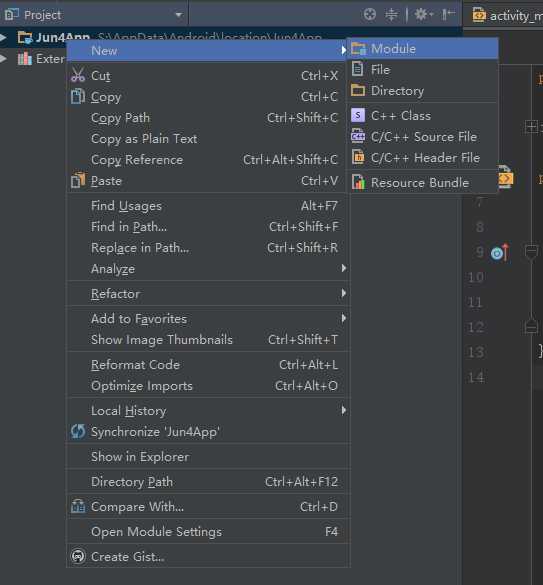
Task: Select Show in Explorer
Action: tap(207, 457)
